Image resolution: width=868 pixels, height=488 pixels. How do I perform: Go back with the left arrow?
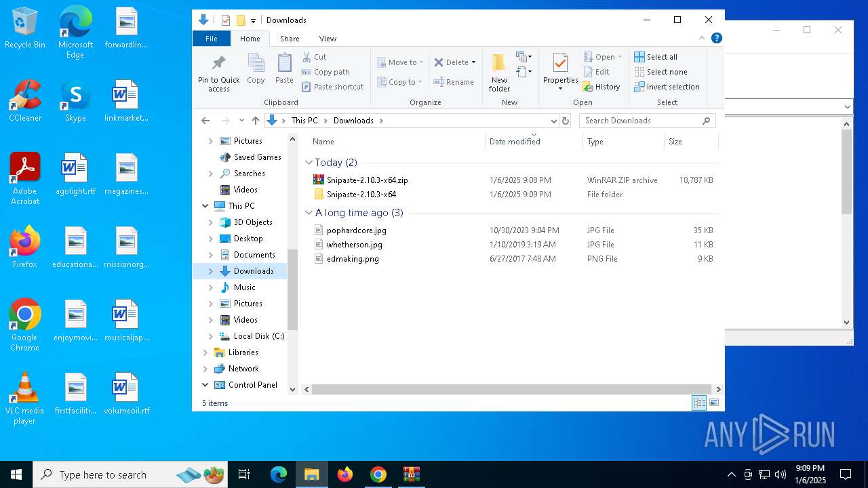tap(205, 121)
